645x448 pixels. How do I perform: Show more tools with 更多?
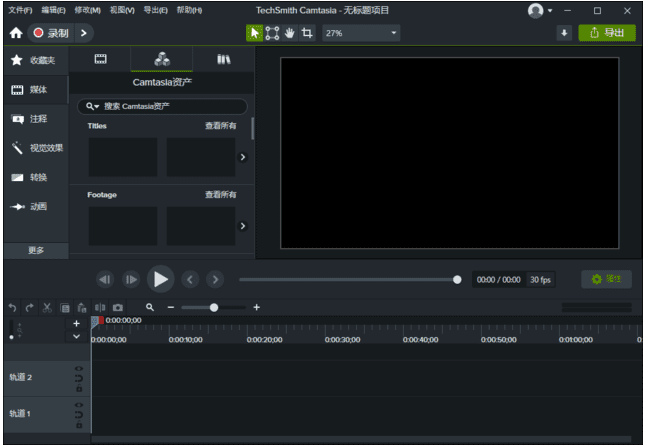click(36, 250)
